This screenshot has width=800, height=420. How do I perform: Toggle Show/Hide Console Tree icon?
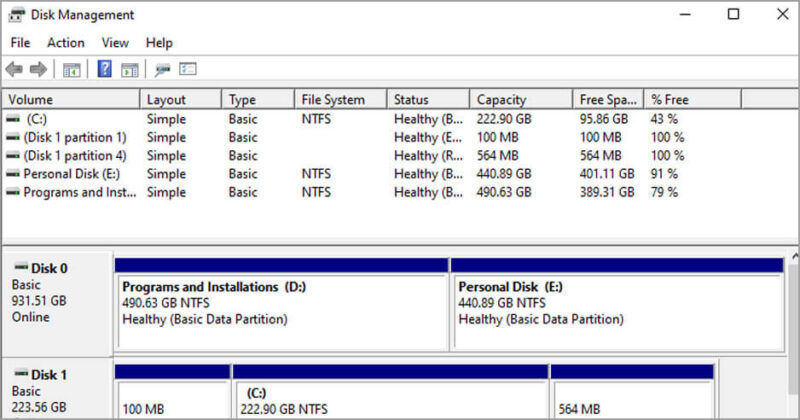point(71,69)
